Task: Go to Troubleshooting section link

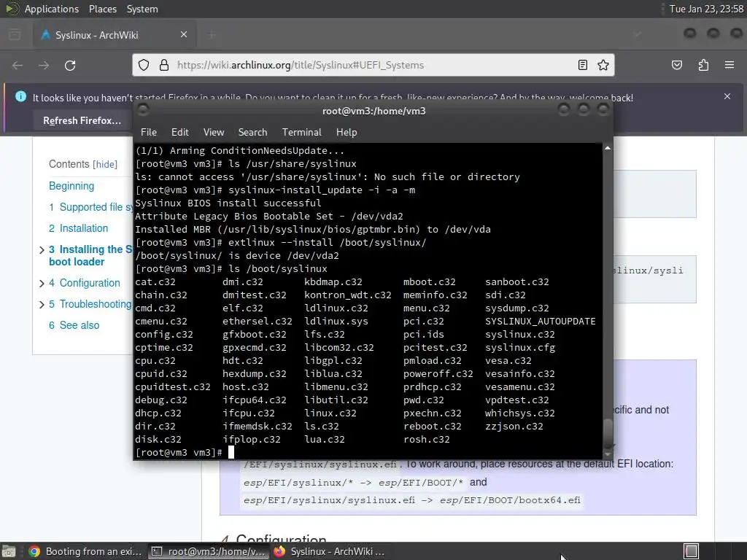Action: (x=90, y=304)
